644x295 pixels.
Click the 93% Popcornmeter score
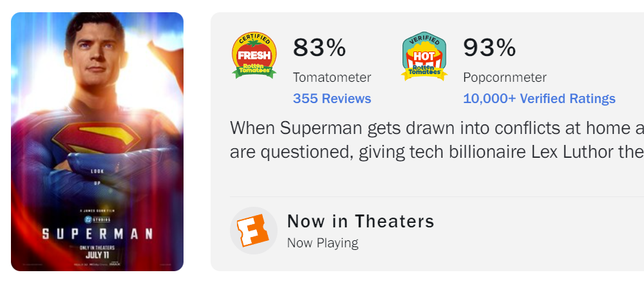[x=489, y=48]
